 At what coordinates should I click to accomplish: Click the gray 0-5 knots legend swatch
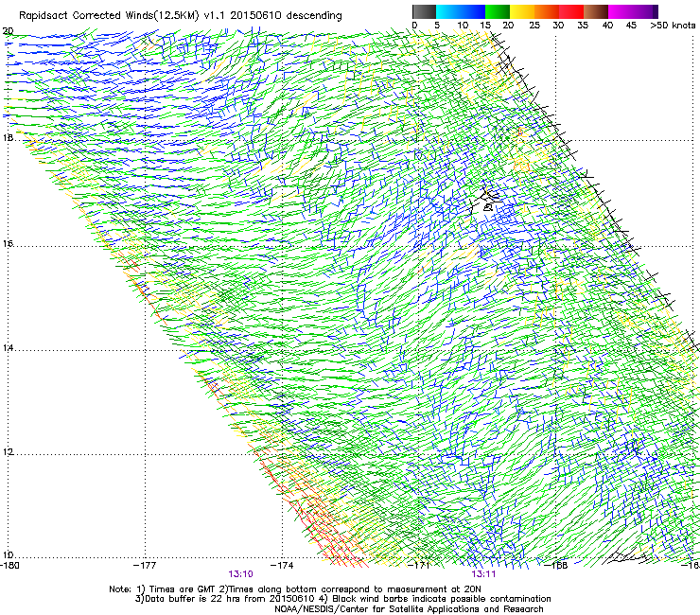click(424, 11)
